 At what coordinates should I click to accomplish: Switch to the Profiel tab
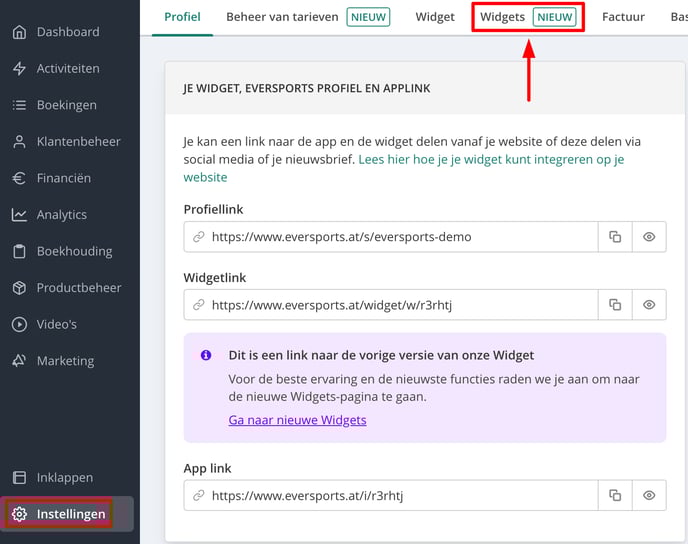click(182, 17)
